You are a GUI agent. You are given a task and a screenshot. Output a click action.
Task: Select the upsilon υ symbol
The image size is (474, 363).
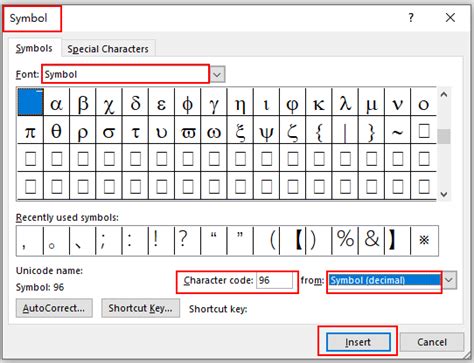click(x=161, y=130)
